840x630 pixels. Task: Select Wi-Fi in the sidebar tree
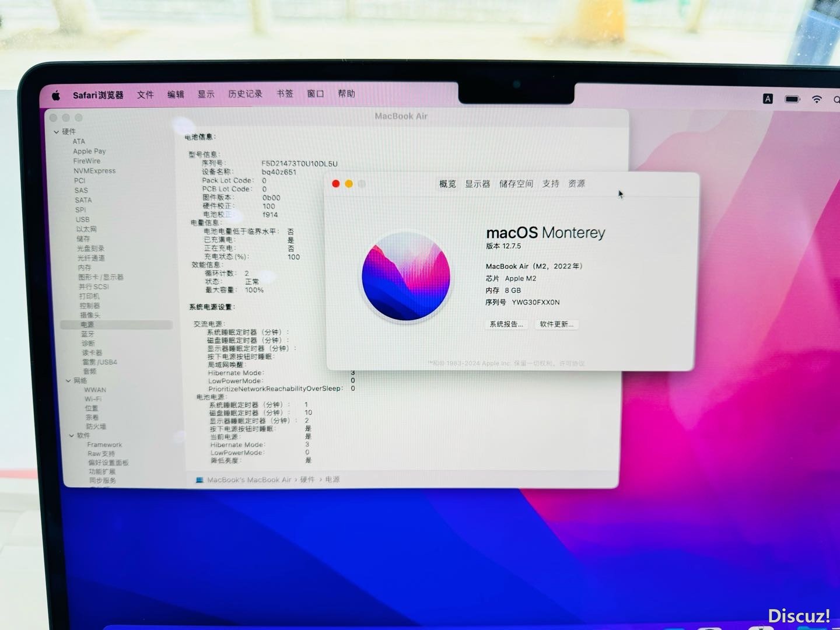(93, 400)
